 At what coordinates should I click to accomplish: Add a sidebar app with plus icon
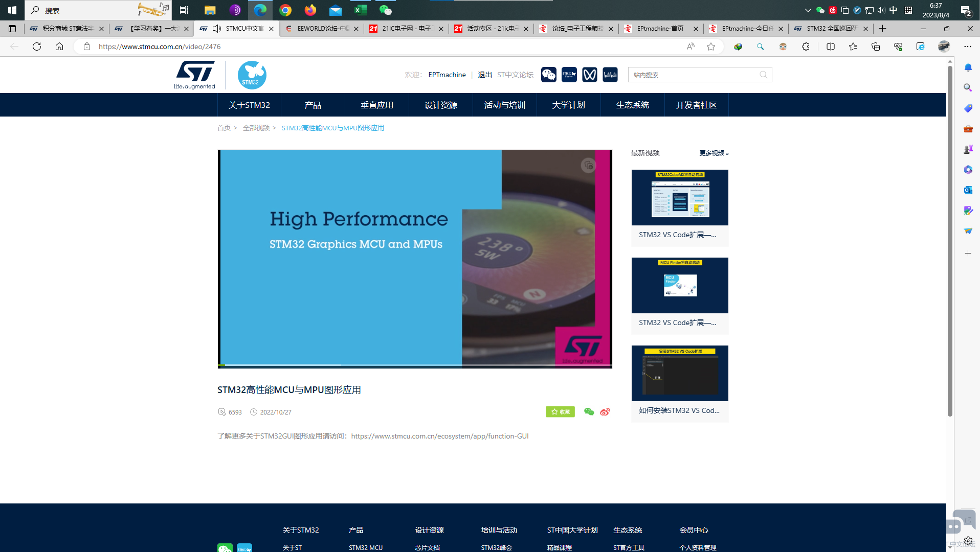(968, 254)
